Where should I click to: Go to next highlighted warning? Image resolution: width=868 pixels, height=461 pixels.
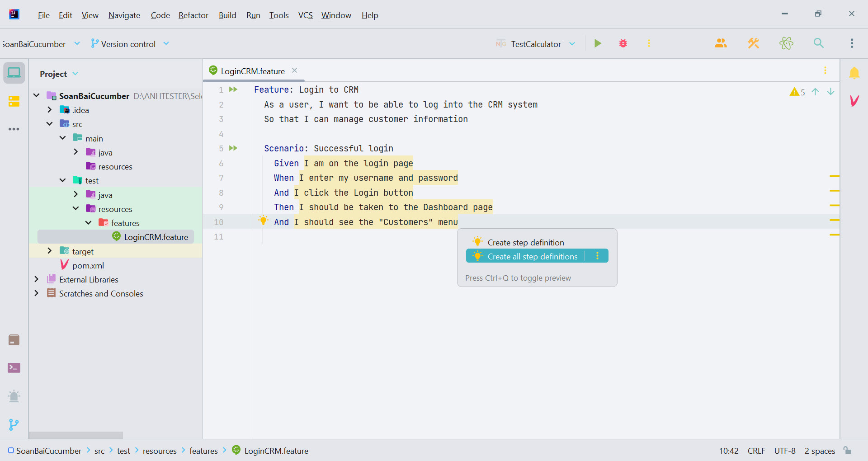click(x=830, y=92)
